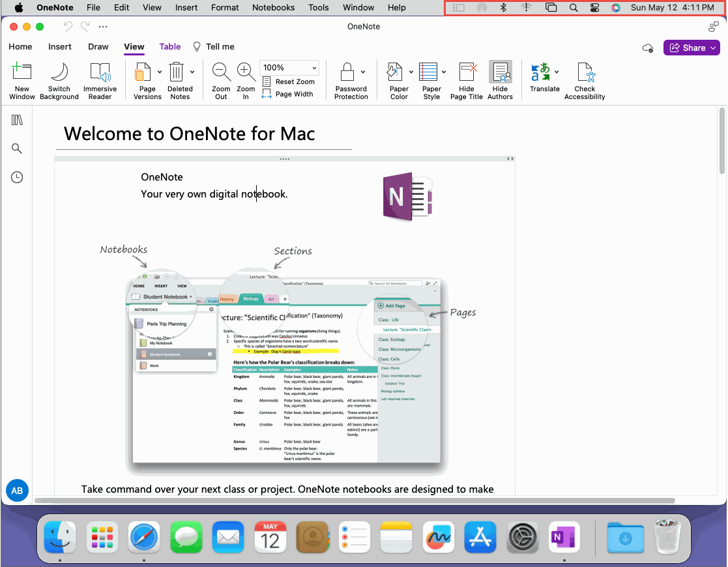Click the Share button
The width and height of the screenshot is (728, 567).
[692, 48]
